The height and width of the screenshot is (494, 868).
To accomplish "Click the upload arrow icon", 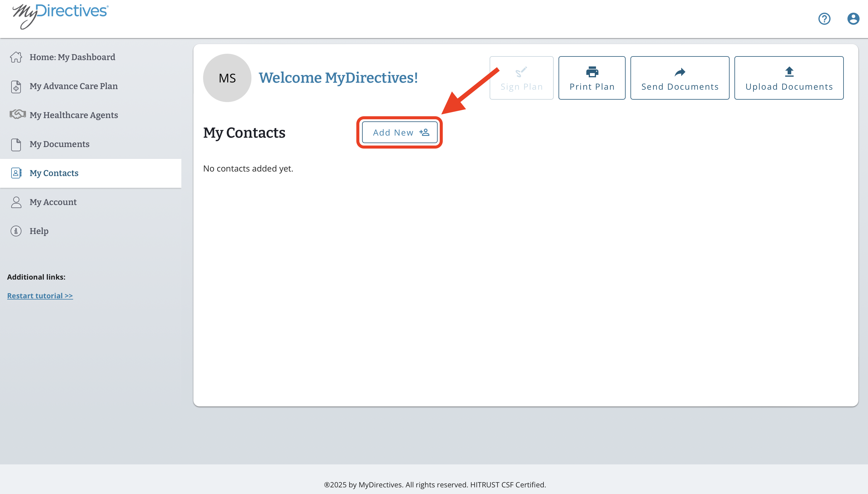I will click(789, 72).
